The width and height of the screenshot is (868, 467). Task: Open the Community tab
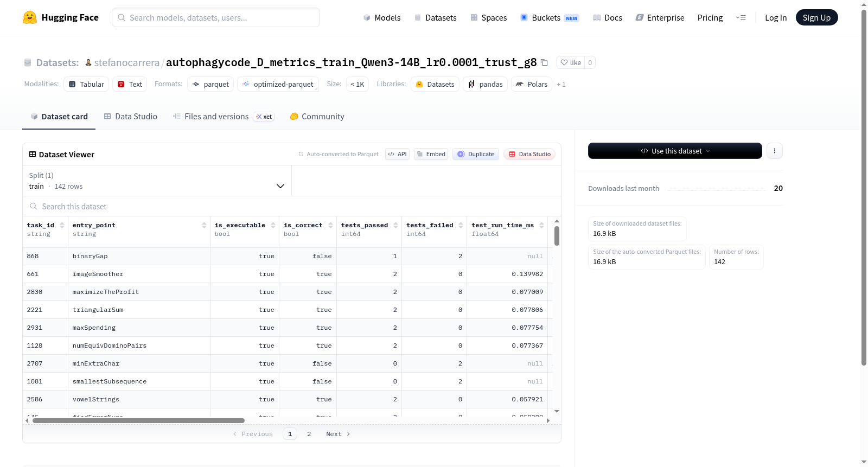(317, 116)
